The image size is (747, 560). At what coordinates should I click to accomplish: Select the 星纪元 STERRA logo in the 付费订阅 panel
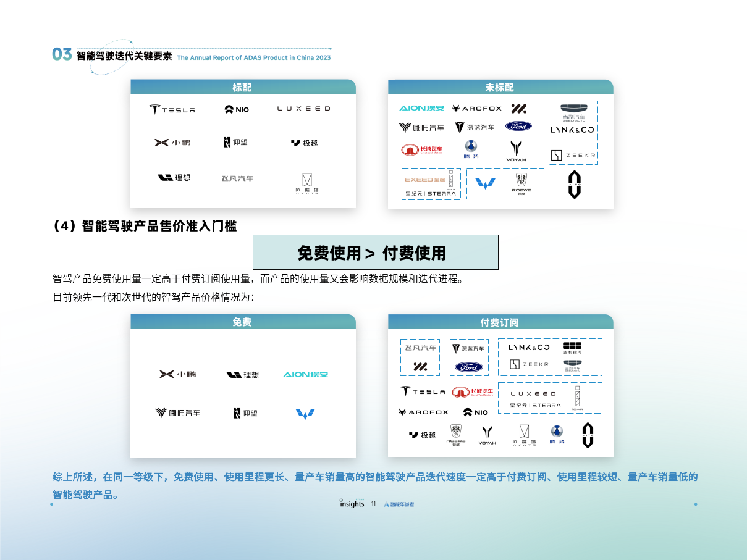[x=535, y=406]
